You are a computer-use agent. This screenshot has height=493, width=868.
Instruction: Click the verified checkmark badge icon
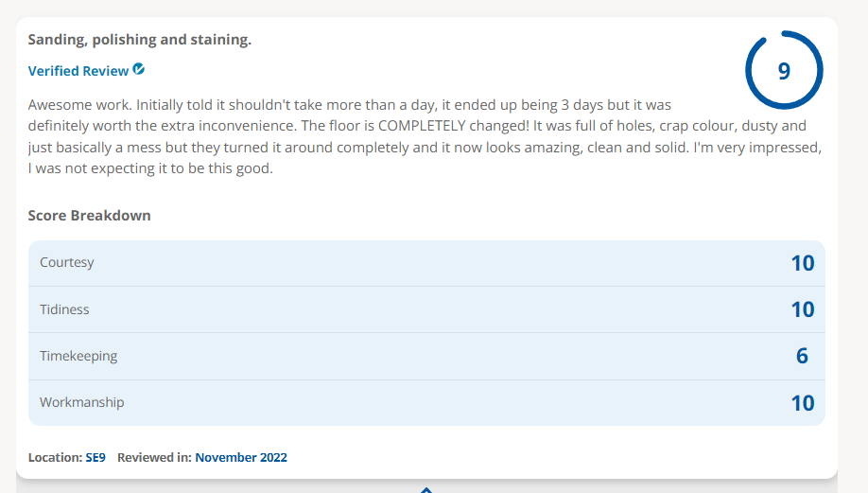(x=139, y=69)
